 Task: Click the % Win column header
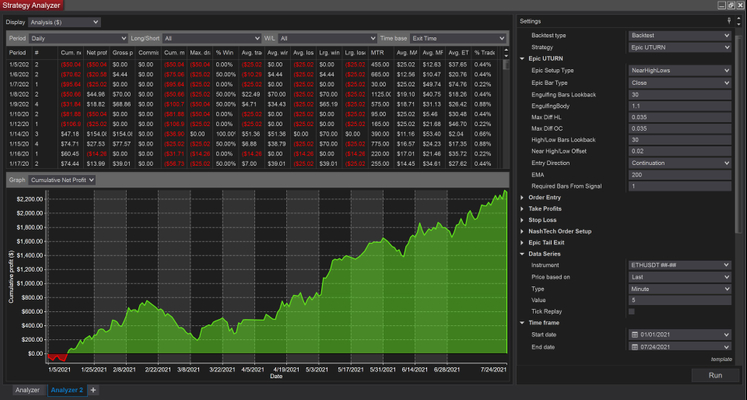coord(224,52)
